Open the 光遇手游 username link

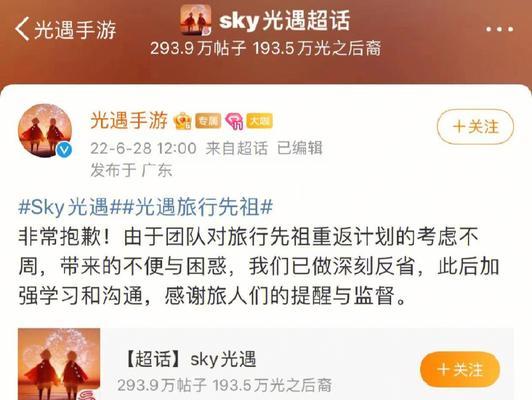[129, 120]
